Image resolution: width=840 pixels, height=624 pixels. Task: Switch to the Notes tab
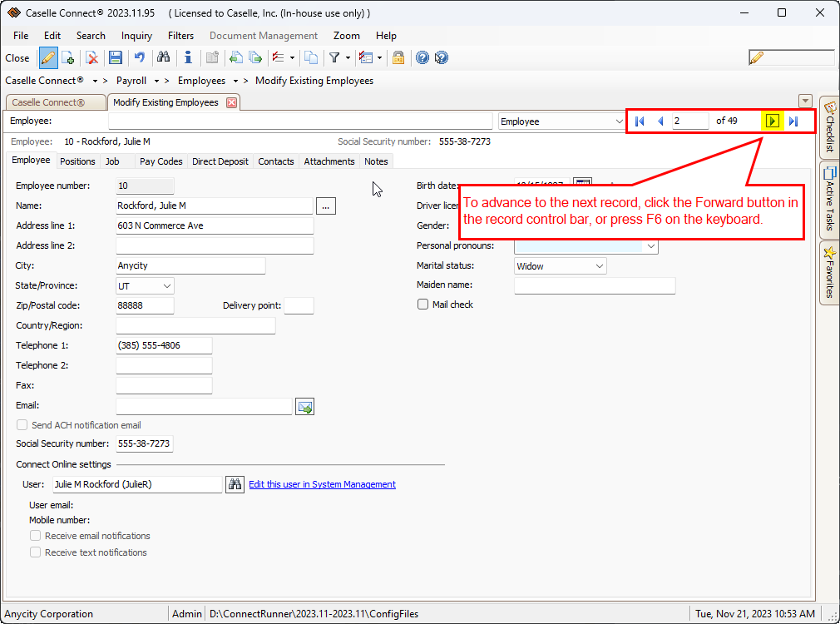(376, 161)
